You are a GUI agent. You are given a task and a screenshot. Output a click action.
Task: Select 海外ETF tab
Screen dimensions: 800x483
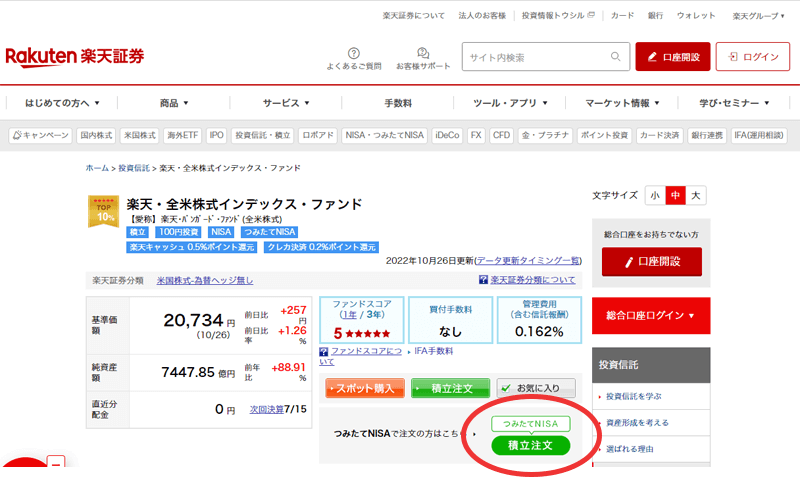[183, 135]
